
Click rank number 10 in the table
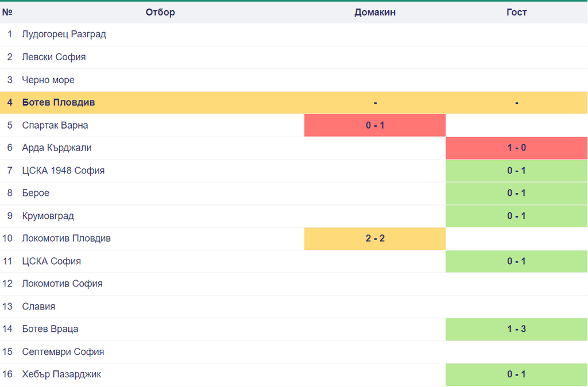[7, 238]
